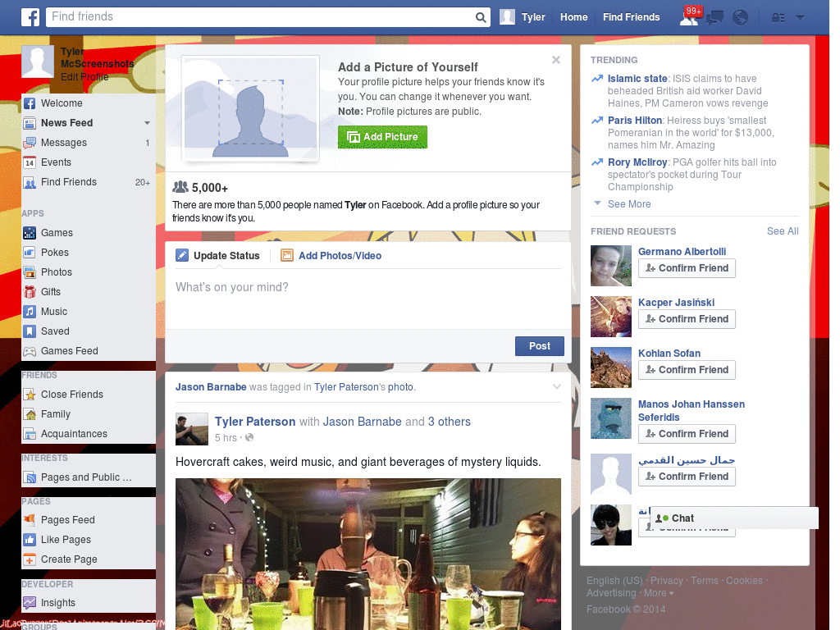Click the Family house icon
The height and width of the screenshot is (630, 840).
(30, 414)
